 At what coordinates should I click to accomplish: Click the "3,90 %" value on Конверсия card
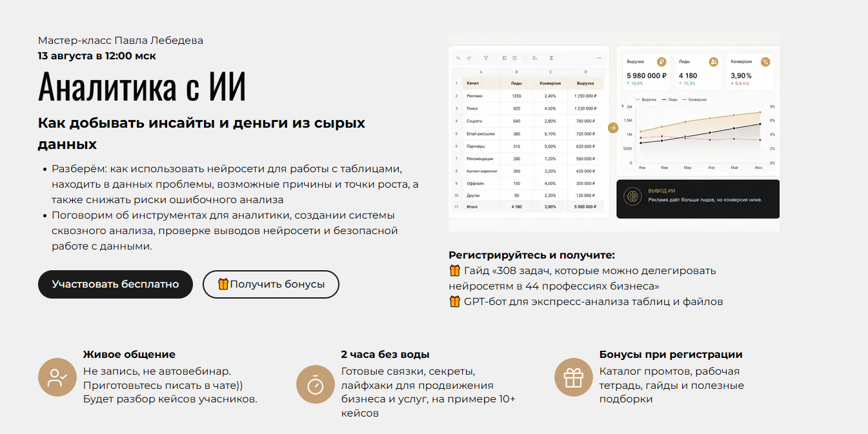[x=741, y=75]
